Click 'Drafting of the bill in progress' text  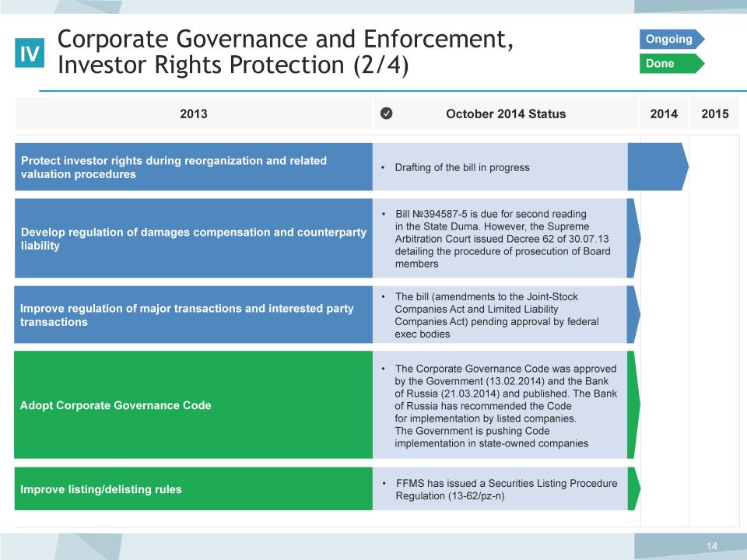pyautogui.click(x=462, y=168)
